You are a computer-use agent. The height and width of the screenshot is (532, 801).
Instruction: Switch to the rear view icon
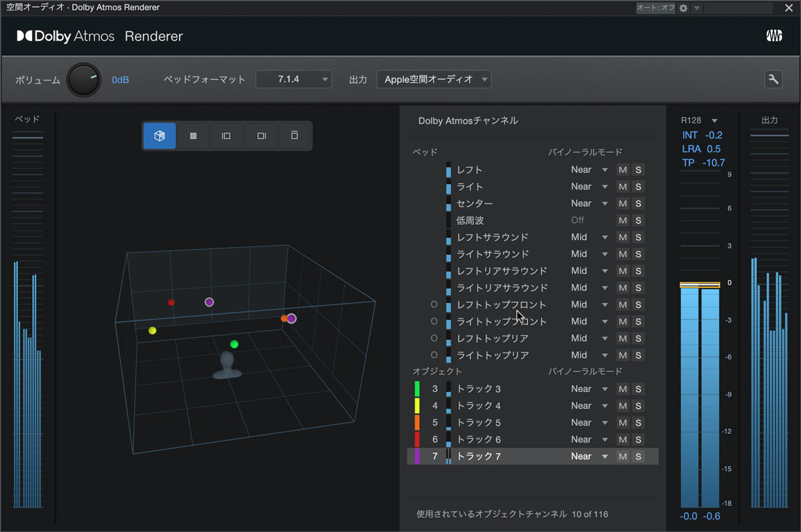(x=294, y=136)
